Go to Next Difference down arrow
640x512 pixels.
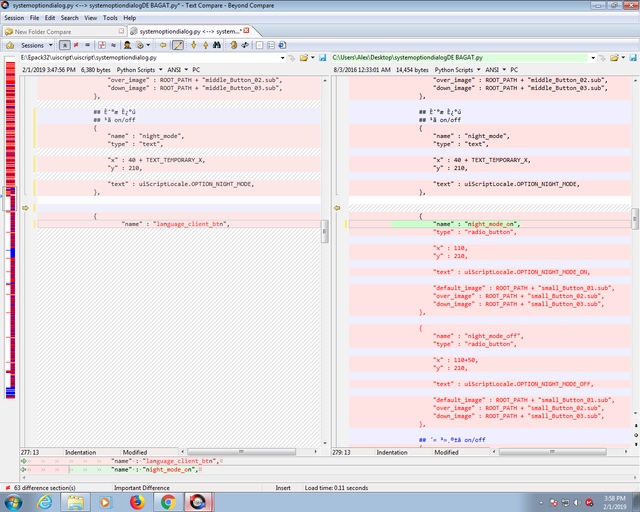coord(194,45)
